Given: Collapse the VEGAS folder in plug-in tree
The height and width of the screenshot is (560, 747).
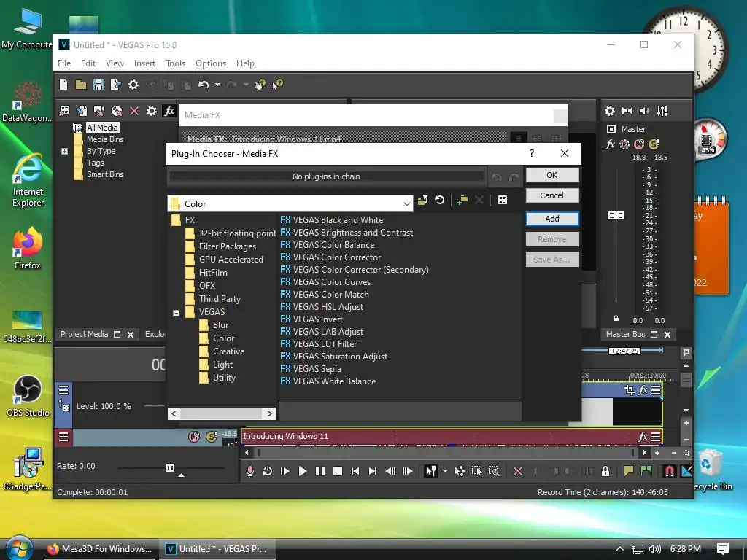Looking at the screenshot, I should pyautogui.click(x=176, y=313).
